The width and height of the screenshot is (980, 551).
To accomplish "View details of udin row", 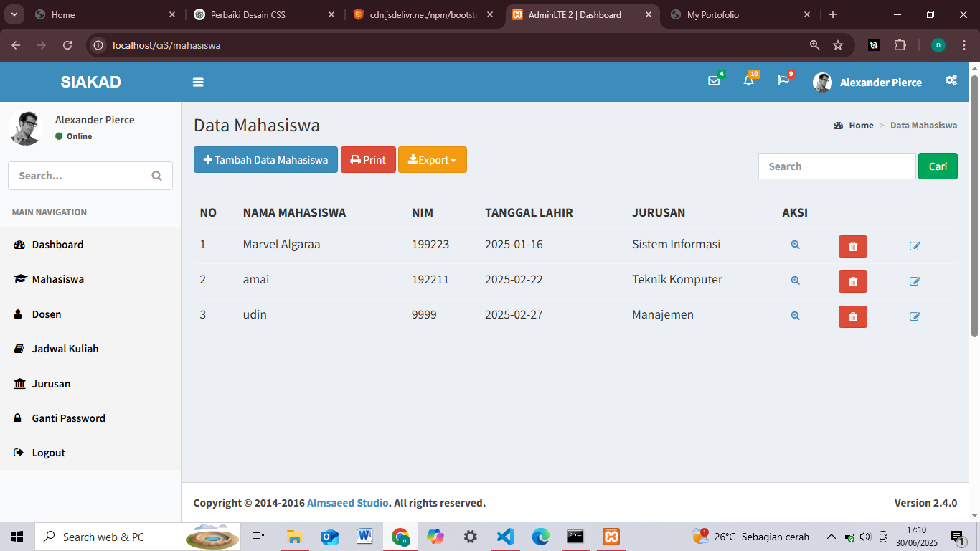I will click(x=795, y=316).
